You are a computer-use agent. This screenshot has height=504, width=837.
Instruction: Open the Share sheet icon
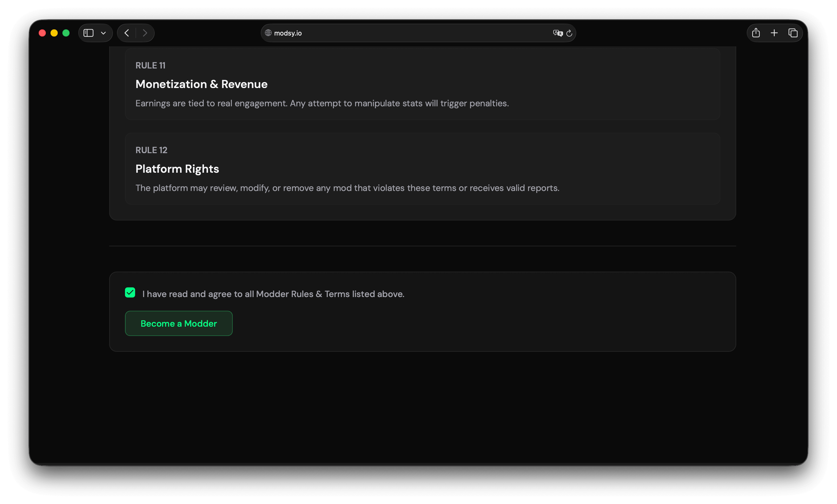pos(756,33)
